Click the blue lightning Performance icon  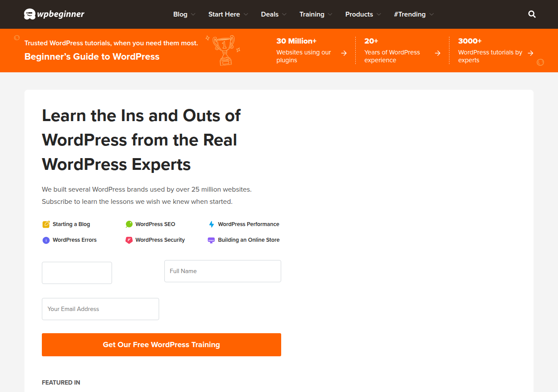211,224
